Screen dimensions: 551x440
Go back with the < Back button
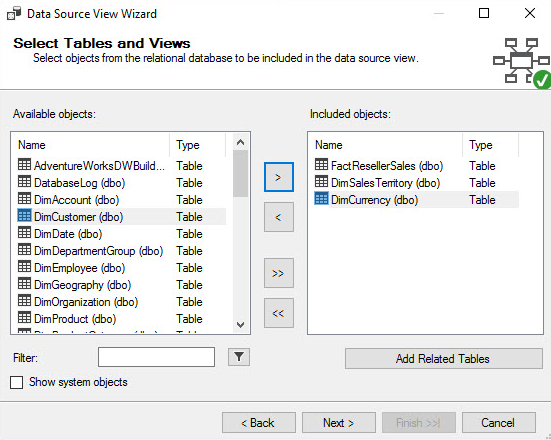259,422
